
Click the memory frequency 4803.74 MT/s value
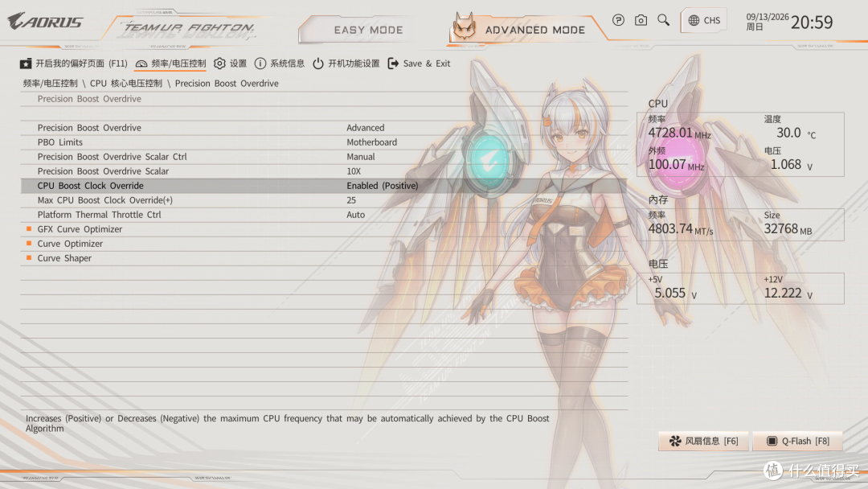681,228
